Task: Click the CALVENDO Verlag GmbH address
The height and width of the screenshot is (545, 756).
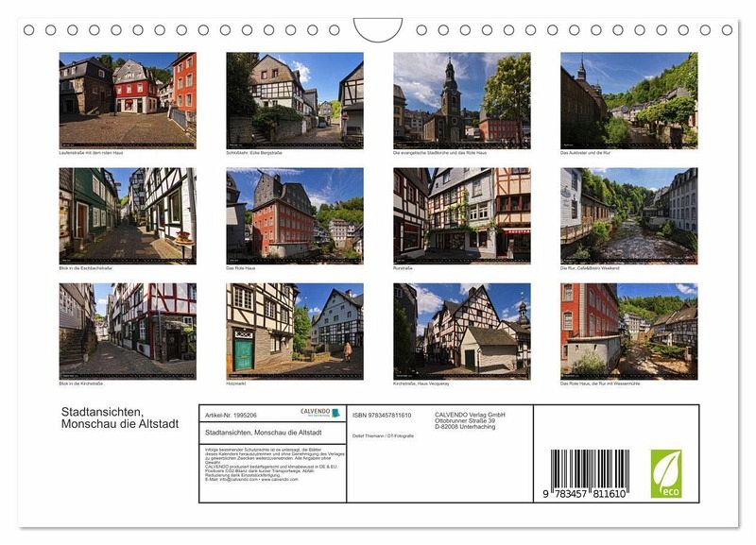Action: (471, 420)
